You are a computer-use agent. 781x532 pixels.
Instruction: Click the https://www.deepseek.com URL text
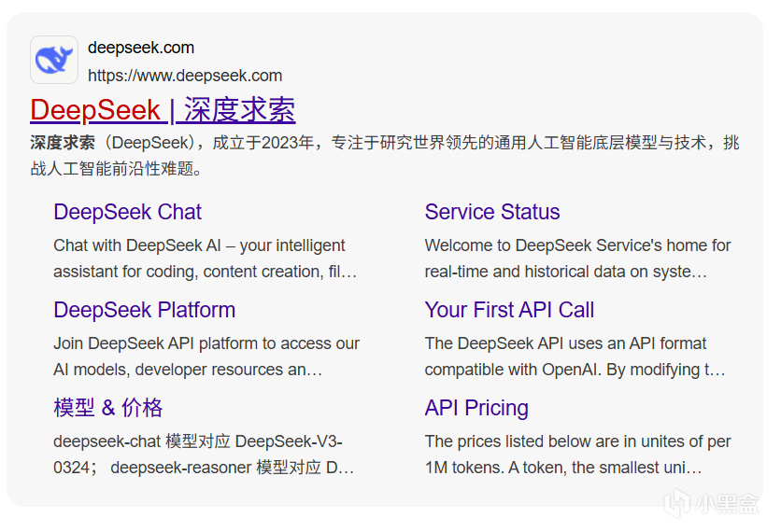point(185,76)
